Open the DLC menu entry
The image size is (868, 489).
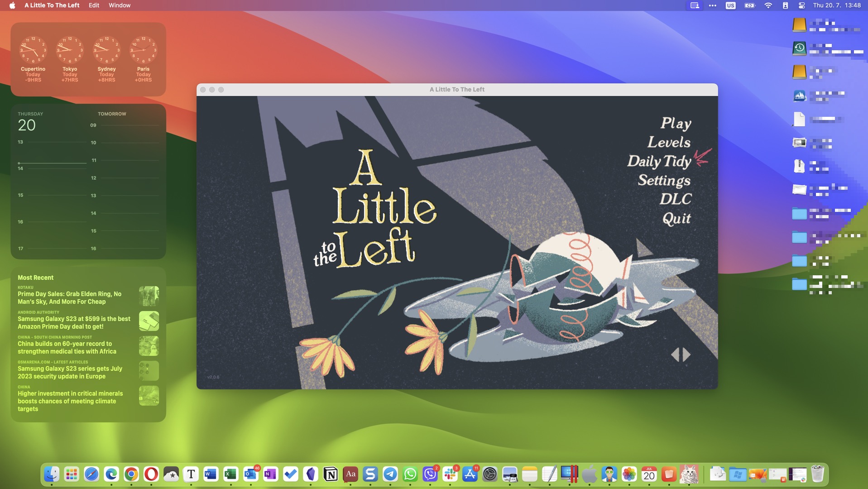coord(675,199)
